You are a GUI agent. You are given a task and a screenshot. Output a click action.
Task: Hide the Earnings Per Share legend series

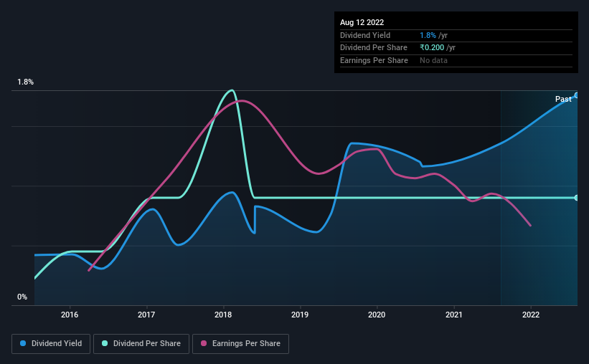click(241, 344)
